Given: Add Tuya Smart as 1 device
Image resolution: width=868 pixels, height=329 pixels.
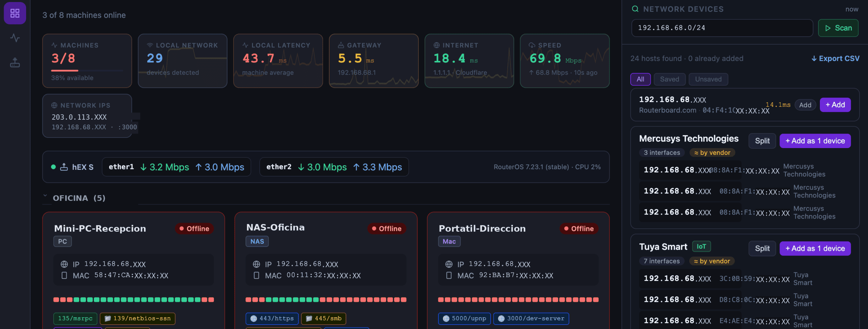Looking at the screenshot, I should click(815, 248).
